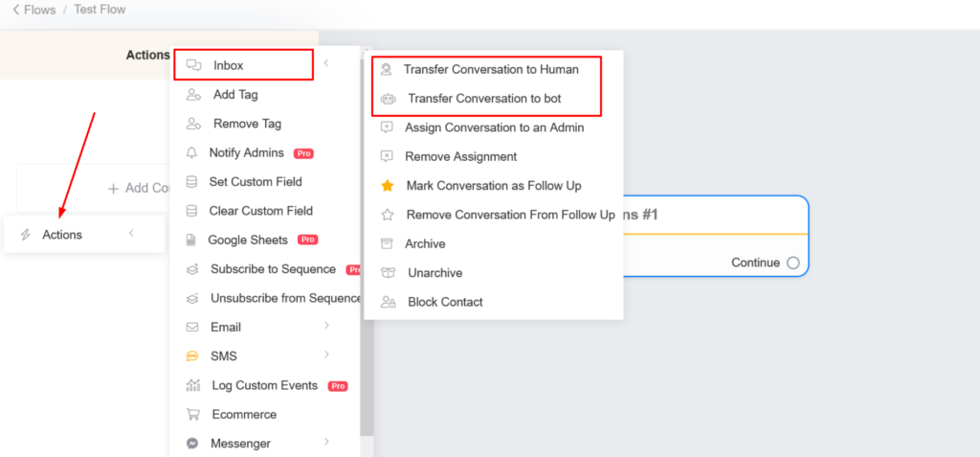The height and width of the screenshot is (457, 980).
Task: Choose Assign Conversation to an Admin
Action: [494, 127]
